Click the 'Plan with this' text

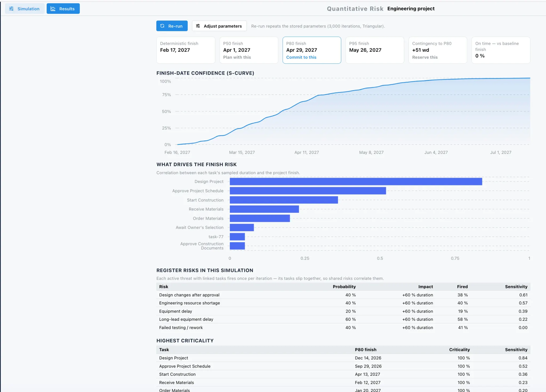click(x=237, y=57)
